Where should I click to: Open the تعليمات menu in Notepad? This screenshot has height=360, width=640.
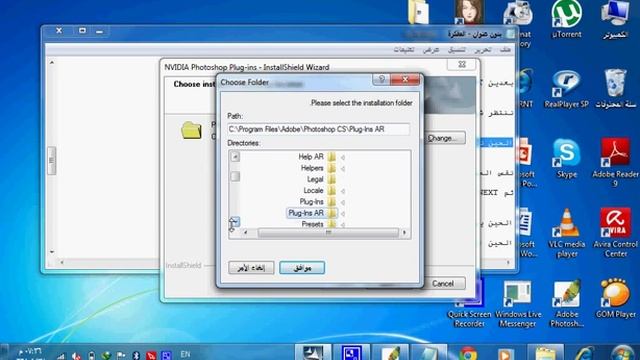coord(404,50)
